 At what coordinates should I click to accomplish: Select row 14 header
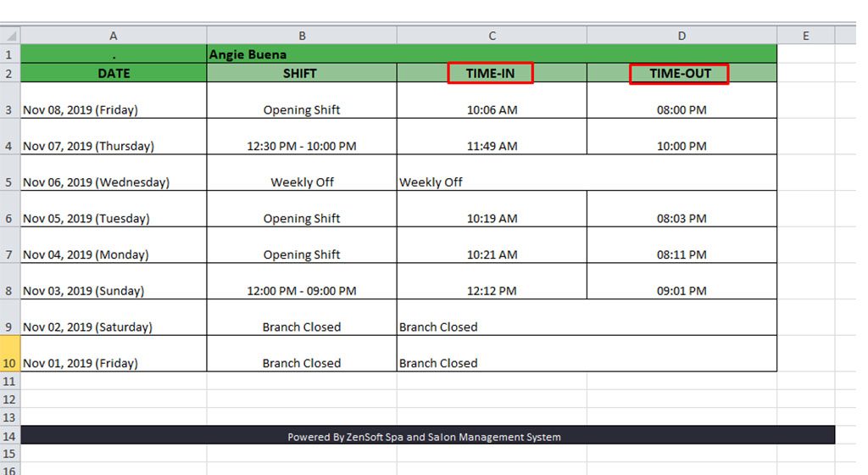click(x=10, y=436)
